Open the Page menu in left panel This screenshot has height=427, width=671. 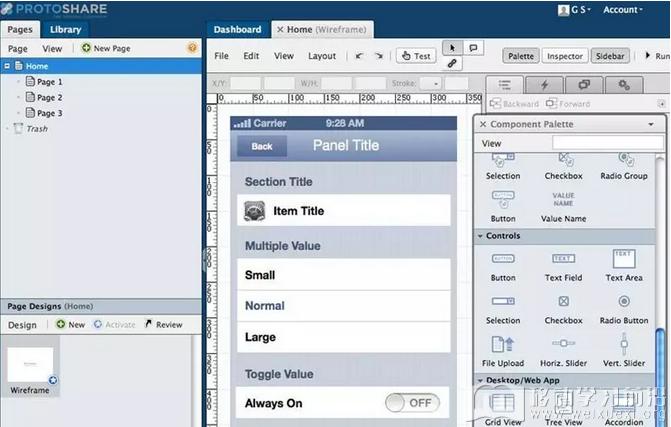point(18,49)
